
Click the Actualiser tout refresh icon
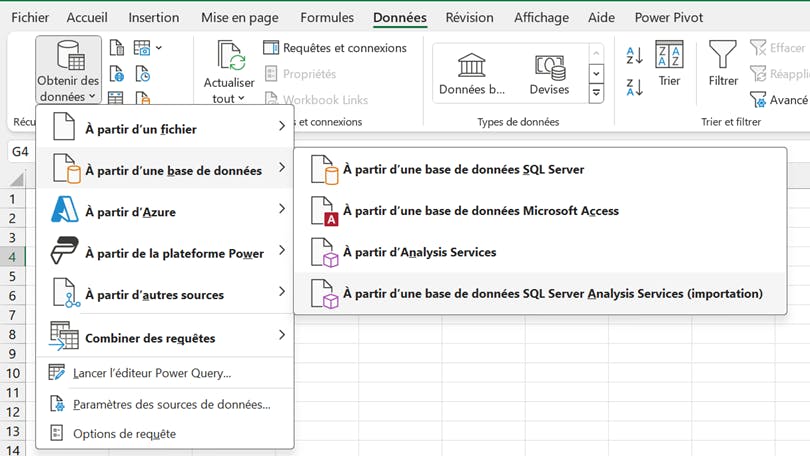(x=230, y=55)
